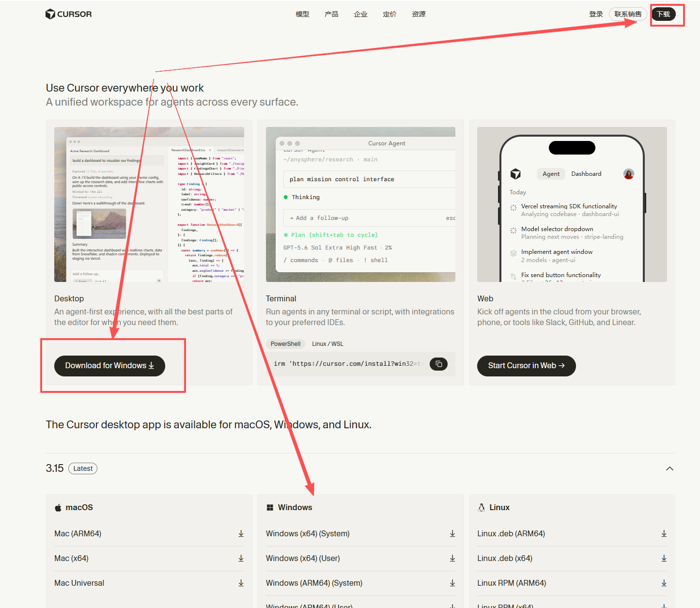700x608 pixels.
Task: Download Linux .deb (x64) via its arrow icon
Action: [664, 558]
